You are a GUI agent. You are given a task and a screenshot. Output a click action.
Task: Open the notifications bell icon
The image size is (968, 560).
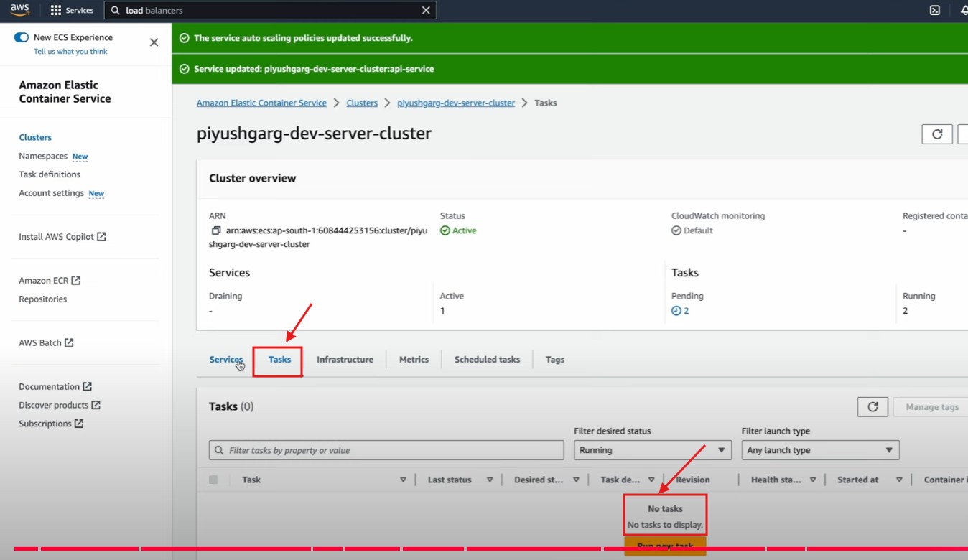coord(964,10)
